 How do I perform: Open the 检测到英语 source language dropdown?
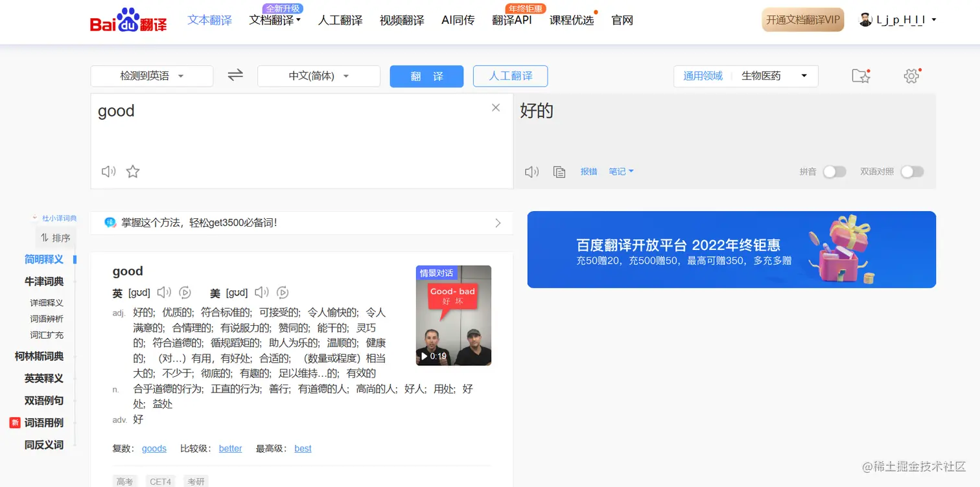(x=152, y=76)
